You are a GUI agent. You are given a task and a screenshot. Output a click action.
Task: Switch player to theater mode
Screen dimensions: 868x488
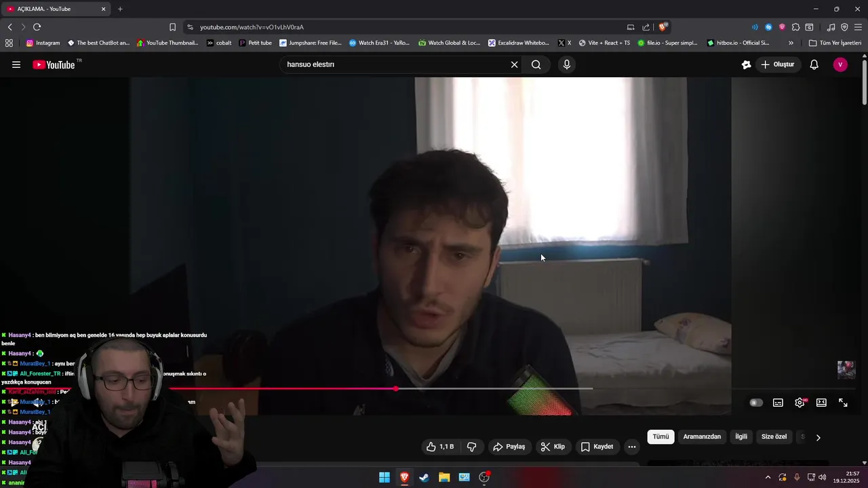point(821,403)
